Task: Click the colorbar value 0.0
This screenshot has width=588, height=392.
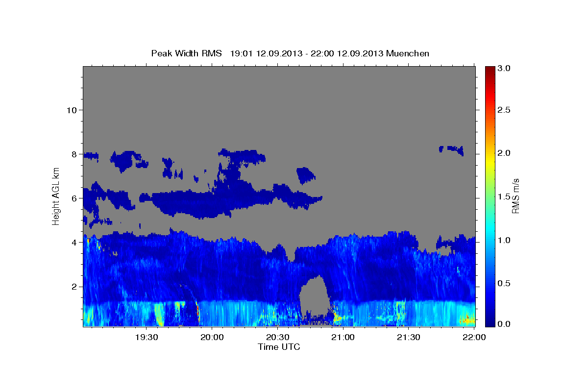Action: 504,324
